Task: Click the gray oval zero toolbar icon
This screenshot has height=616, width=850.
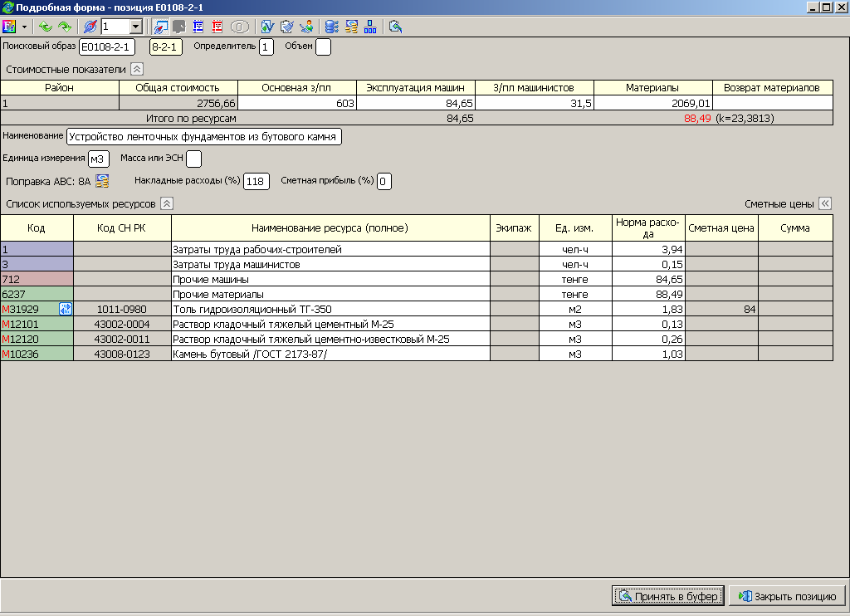Action: [240, 26]
